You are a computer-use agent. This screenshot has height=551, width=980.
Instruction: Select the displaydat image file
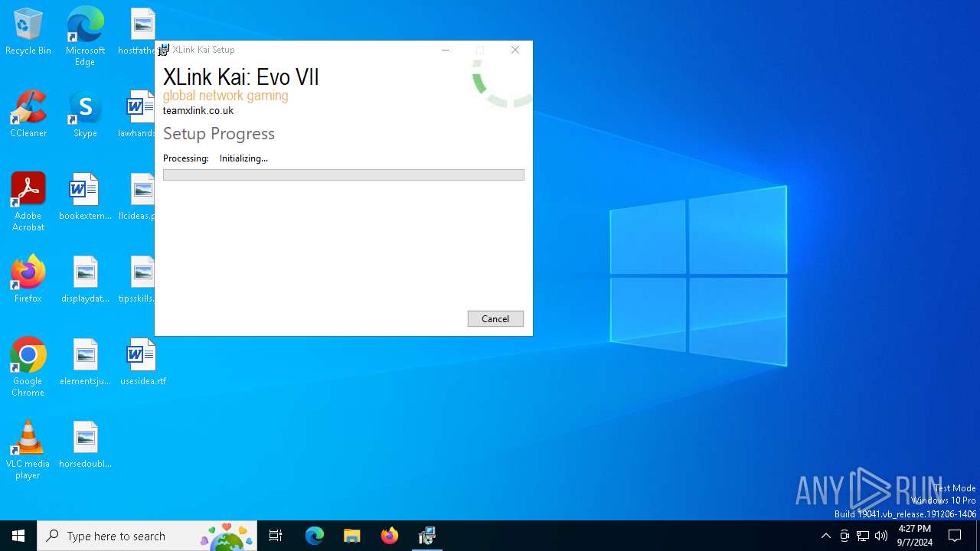(85, 280)
